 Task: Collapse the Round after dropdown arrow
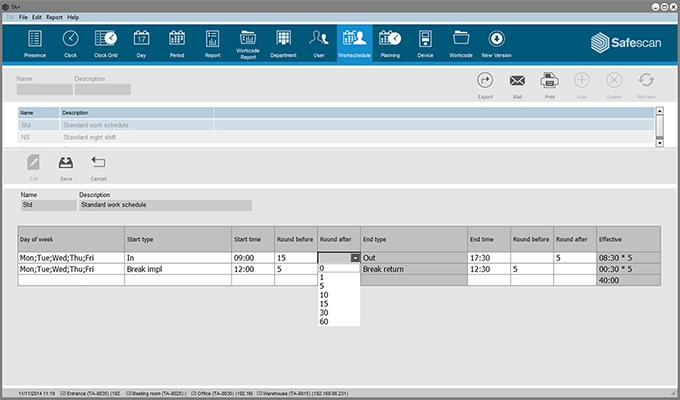[354, 257]
